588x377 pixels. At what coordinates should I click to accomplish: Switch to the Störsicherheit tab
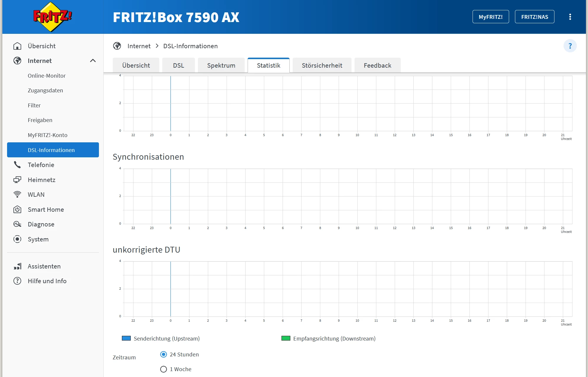point(322,65)
